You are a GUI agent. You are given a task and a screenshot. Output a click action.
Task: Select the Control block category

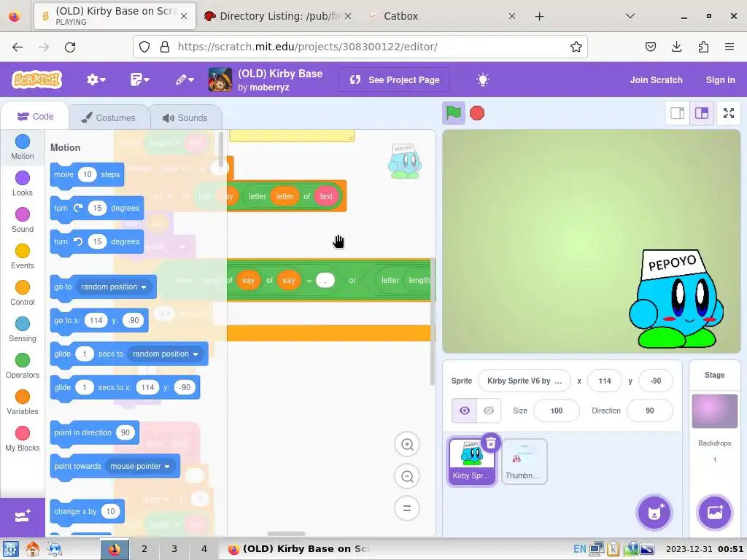23,293
